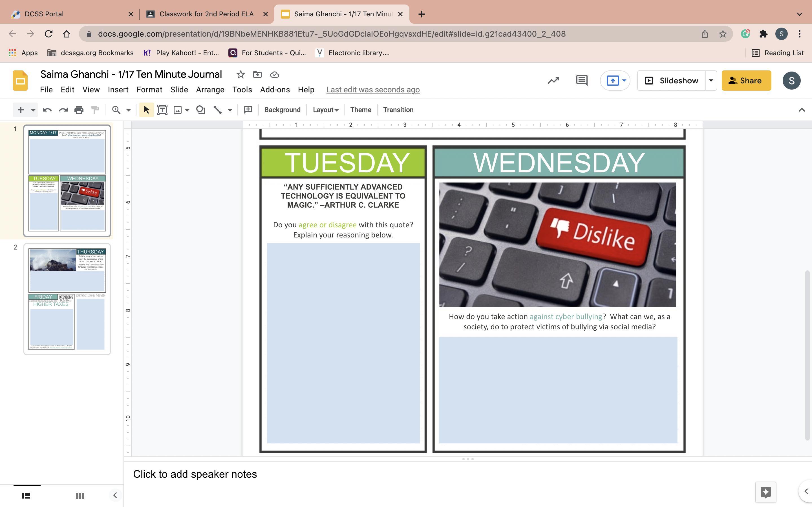
Task: Click the Undo arrow icon
Action: pos(47,110)
